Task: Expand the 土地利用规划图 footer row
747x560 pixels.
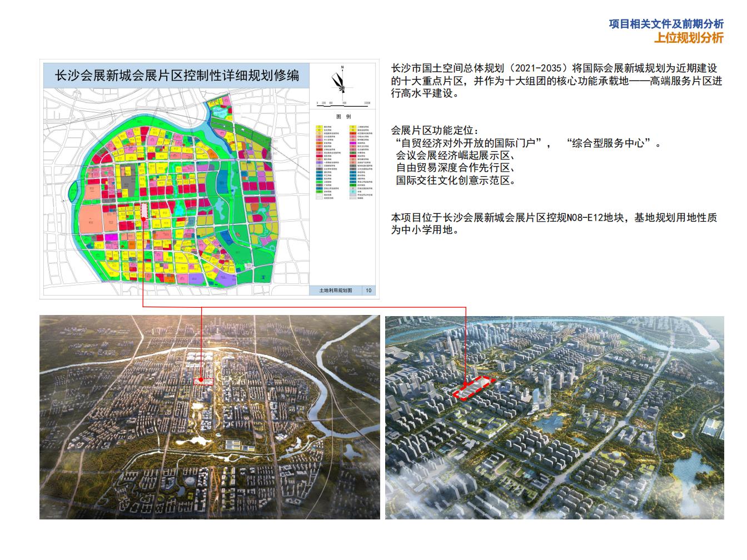Action: click(x=336, y=289)
